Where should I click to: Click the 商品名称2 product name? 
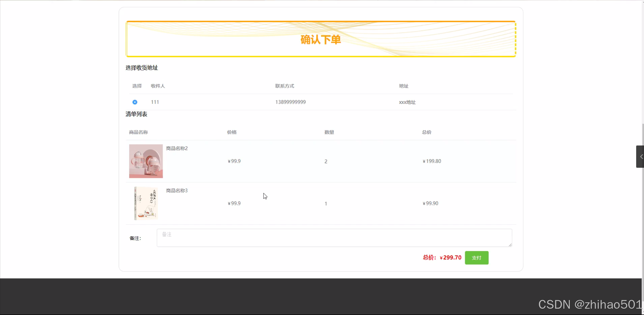coord(177,148)
